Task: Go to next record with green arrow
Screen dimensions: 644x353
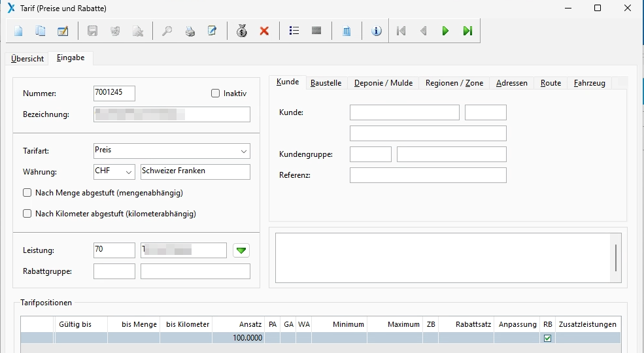Action: 445,31
